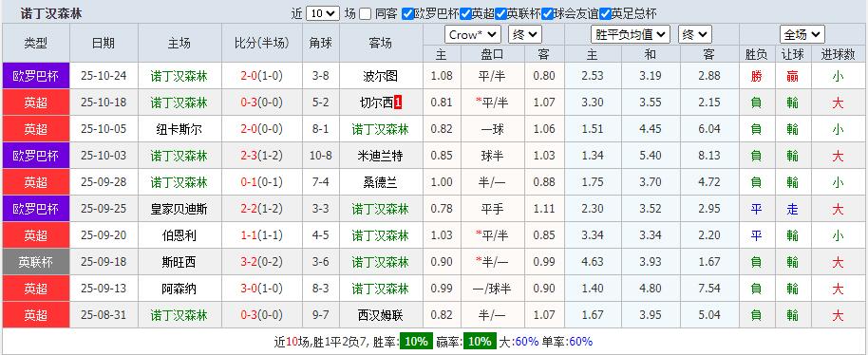Viewport: 868px width, 355px height.
Task: Click the 进球数 column header
Action: click(x=839, y=54)
